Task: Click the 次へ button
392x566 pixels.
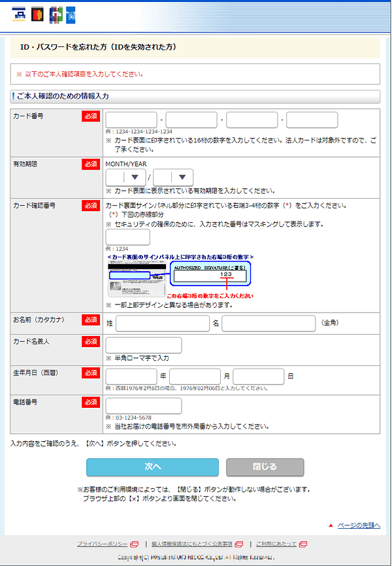Action: pos(152,467)
